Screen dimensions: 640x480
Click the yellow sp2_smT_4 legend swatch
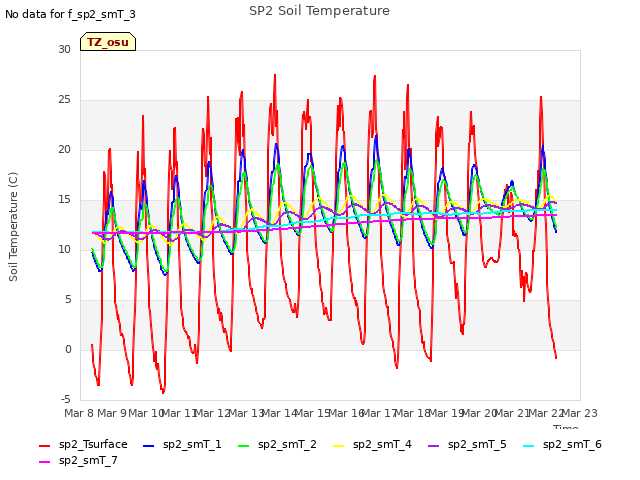[338, 446]
